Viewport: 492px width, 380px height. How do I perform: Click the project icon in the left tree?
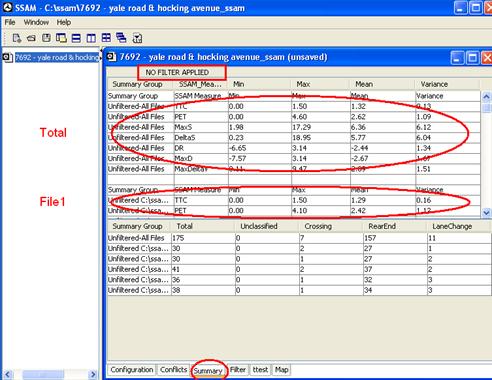(x=7, y=57)
